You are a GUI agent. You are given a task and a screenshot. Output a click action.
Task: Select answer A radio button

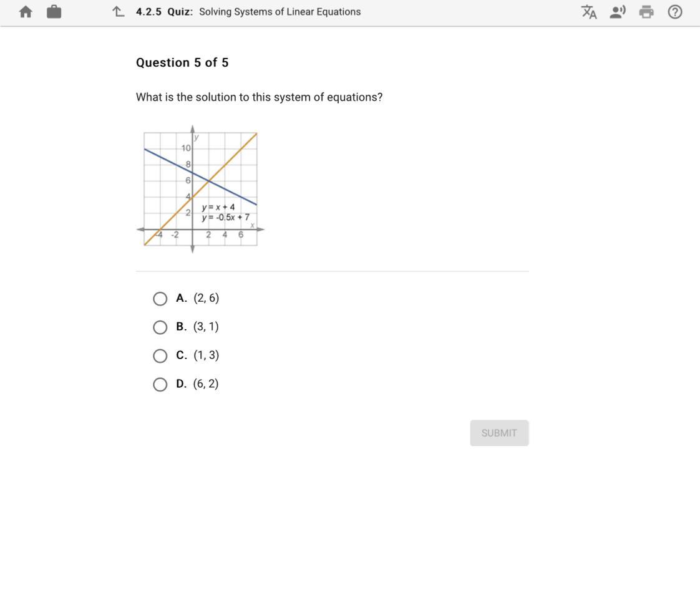[160, 299]
